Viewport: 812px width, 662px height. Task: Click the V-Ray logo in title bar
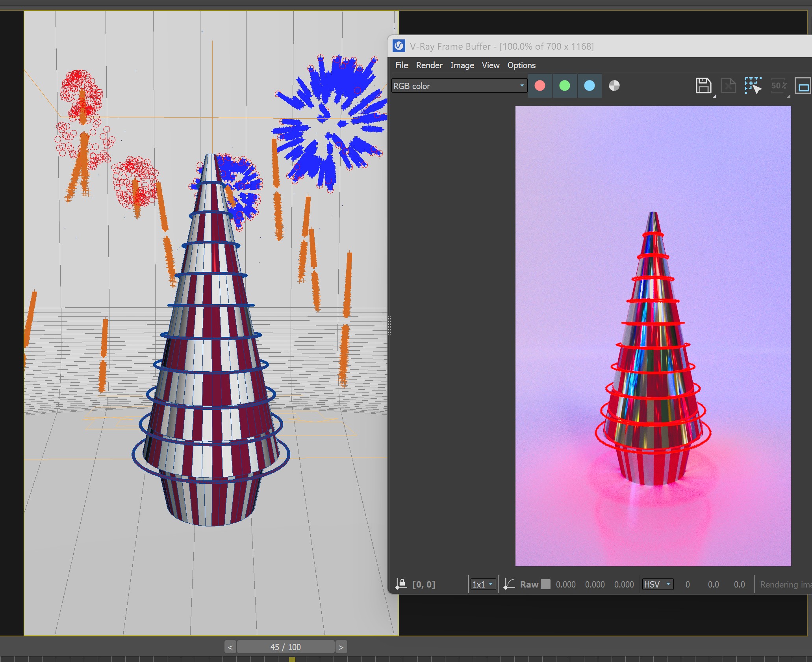(x=399, y=46)
